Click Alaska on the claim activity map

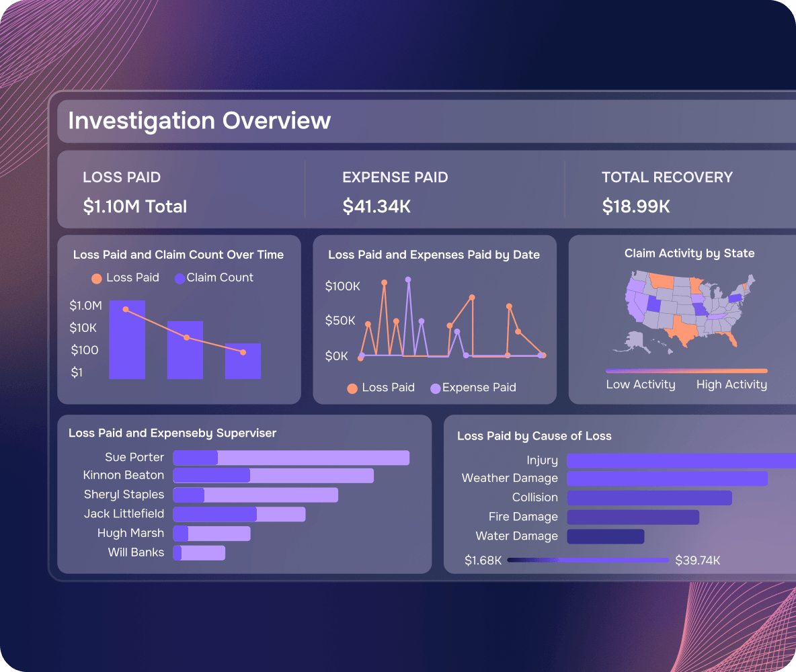(633, 341)
